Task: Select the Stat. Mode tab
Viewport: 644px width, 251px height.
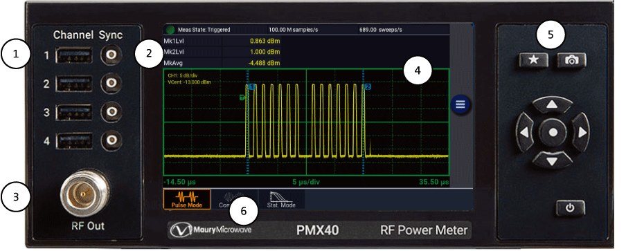Action: point(281,199)
